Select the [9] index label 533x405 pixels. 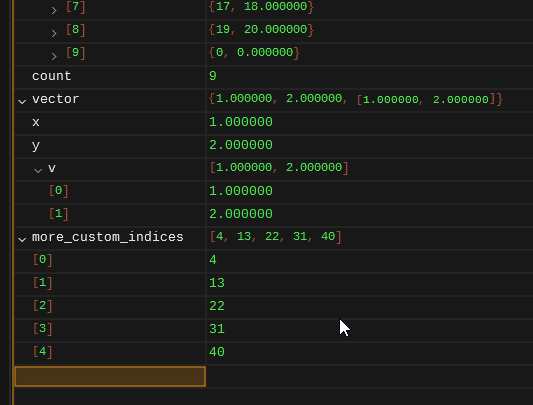click(x=75, y=53)
